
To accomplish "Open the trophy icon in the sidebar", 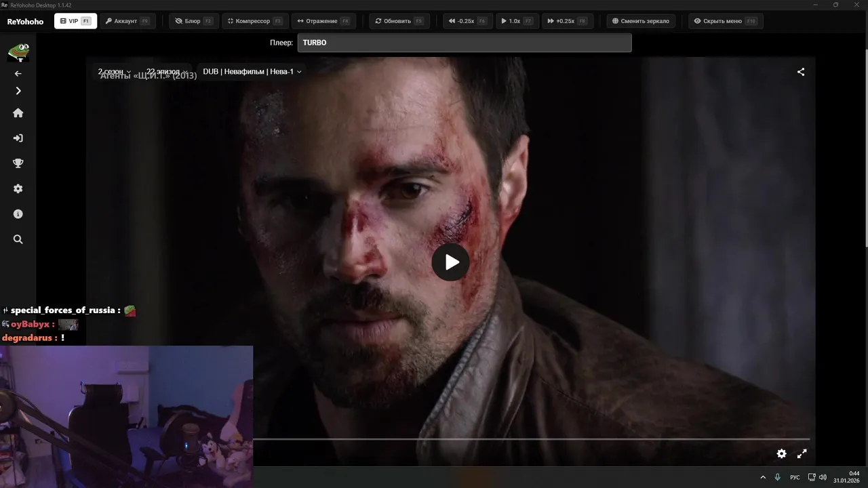I will 18,163.
